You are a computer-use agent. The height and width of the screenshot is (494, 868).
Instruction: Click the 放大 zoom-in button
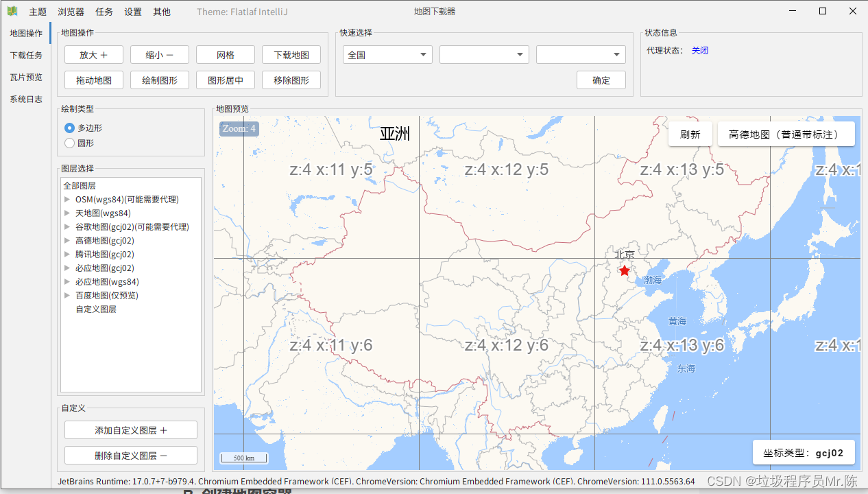93,54
